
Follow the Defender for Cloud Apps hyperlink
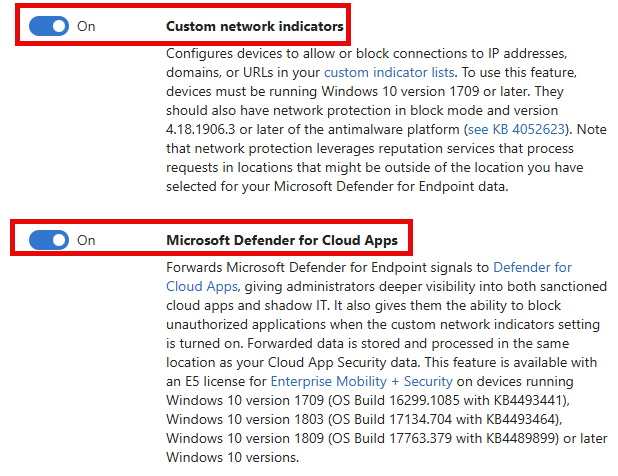tap(530, 267)
